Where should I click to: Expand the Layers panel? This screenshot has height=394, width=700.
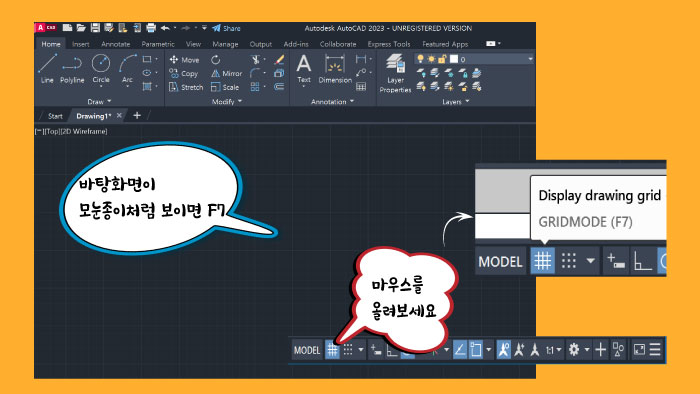pos(456,102)
